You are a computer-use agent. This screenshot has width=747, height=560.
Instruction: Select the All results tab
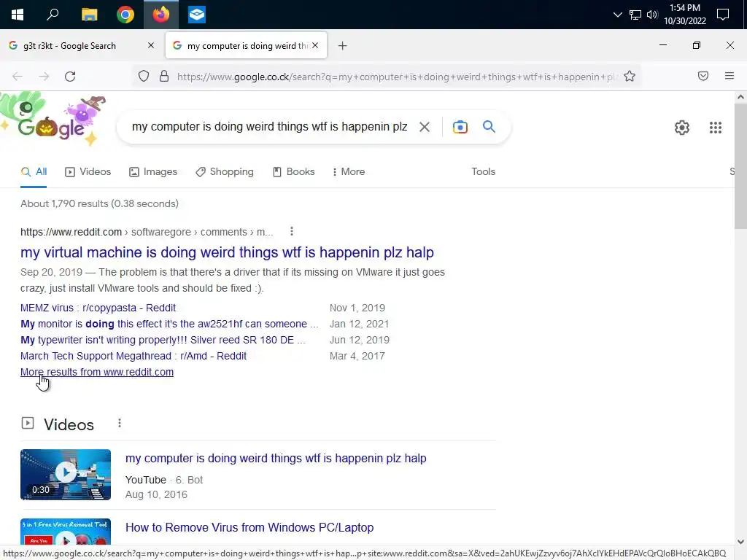pyautogui.click(x=34, y=172)
